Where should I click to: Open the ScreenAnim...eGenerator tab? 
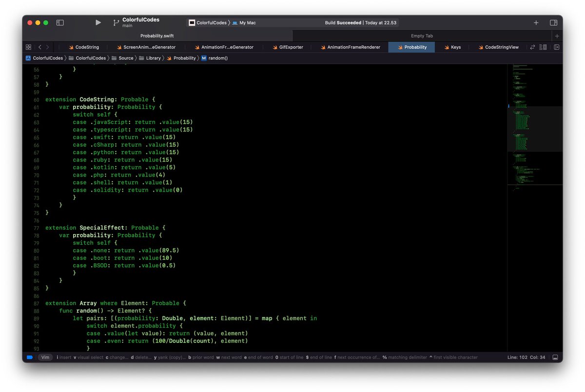click(x=146, y=47)
